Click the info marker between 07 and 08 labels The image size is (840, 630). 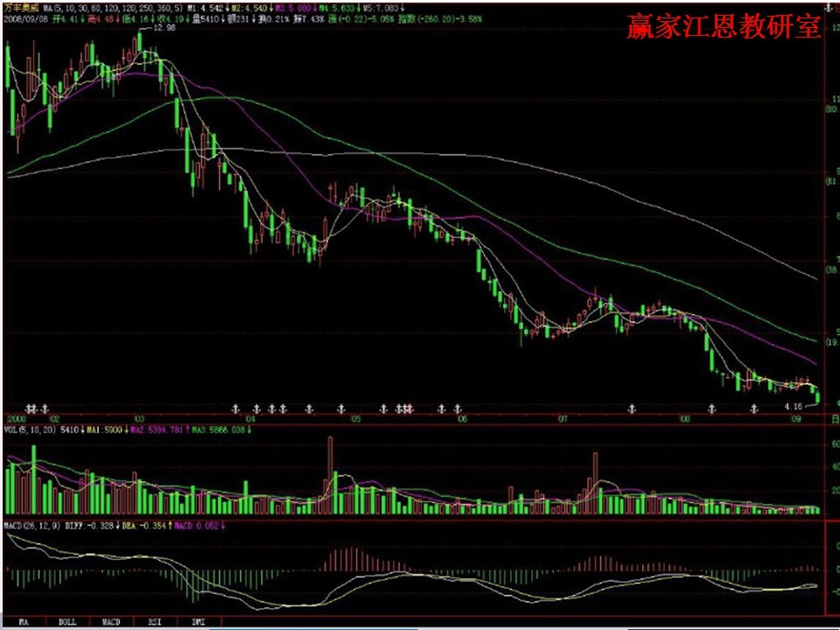tap(631, 409)
